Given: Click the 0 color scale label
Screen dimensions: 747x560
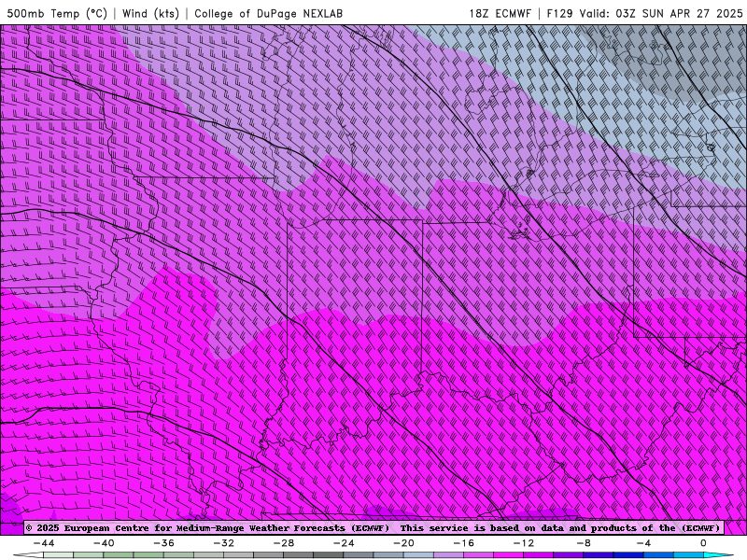Looking at the screenshot, I should click(704, 543).
